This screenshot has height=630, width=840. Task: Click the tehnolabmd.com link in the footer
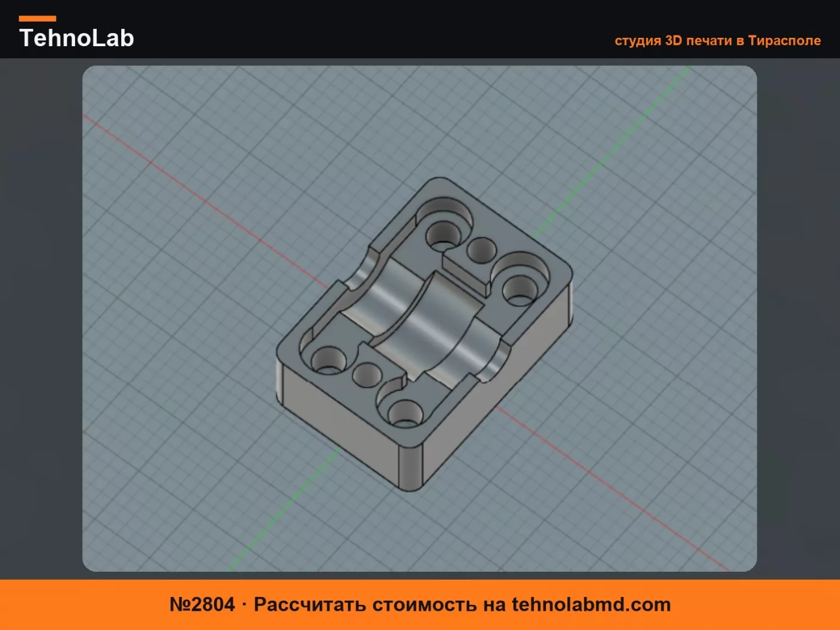pyautogui.click(x=591, y=604)
